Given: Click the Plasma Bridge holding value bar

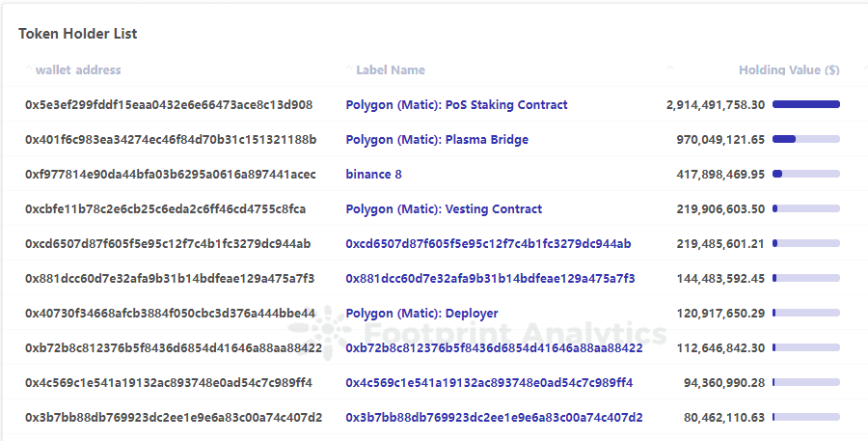Looking at the screenshot, I should 805,139.
